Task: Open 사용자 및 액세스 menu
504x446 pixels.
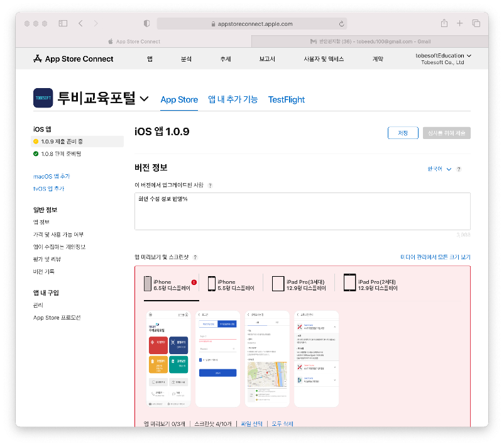Action: coord(324,59)
